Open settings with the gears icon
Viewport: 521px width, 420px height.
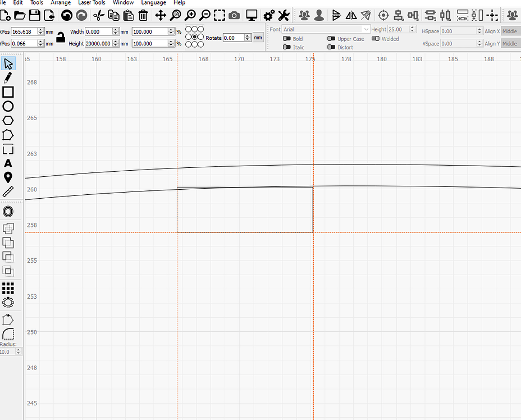[269, 15]
